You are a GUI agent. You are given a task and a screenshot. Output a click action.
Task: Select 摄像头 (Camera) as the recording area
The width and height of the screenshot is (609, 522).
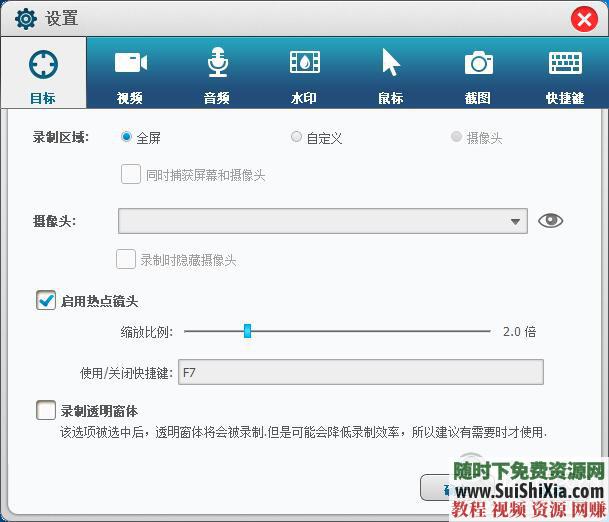tap(456, 137)
